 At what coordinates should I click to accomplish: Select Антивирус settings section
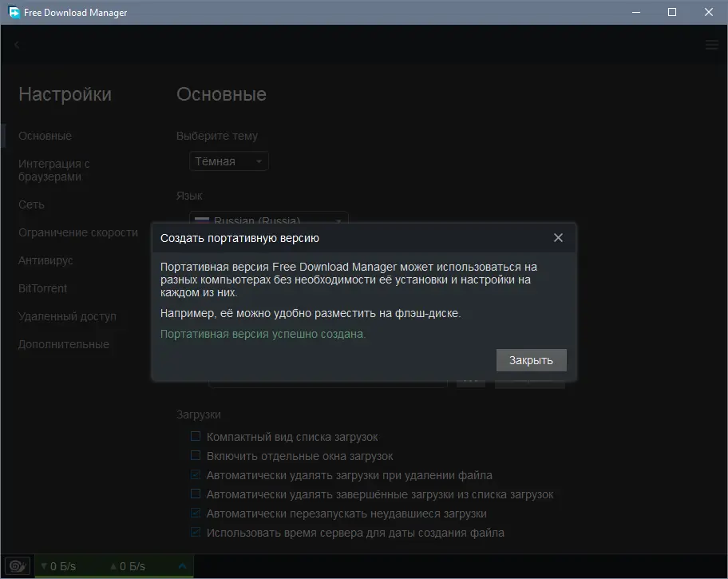45,260
